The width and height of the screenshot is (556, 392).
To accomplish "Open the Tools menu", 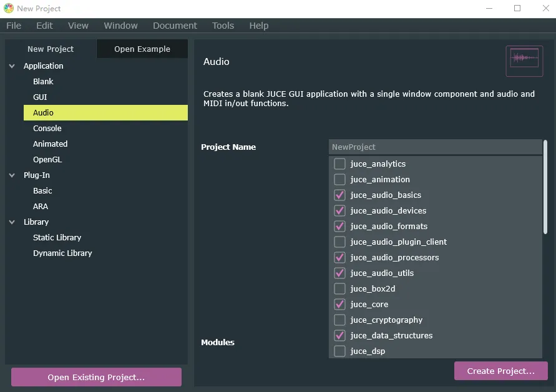I will click(x=223, y=26).
